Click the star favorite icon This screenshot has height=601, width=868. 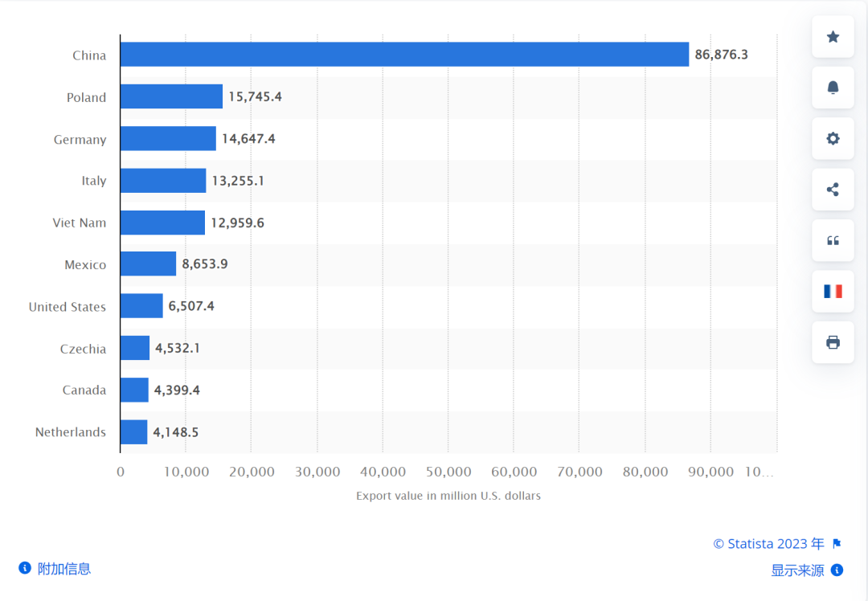833,37
